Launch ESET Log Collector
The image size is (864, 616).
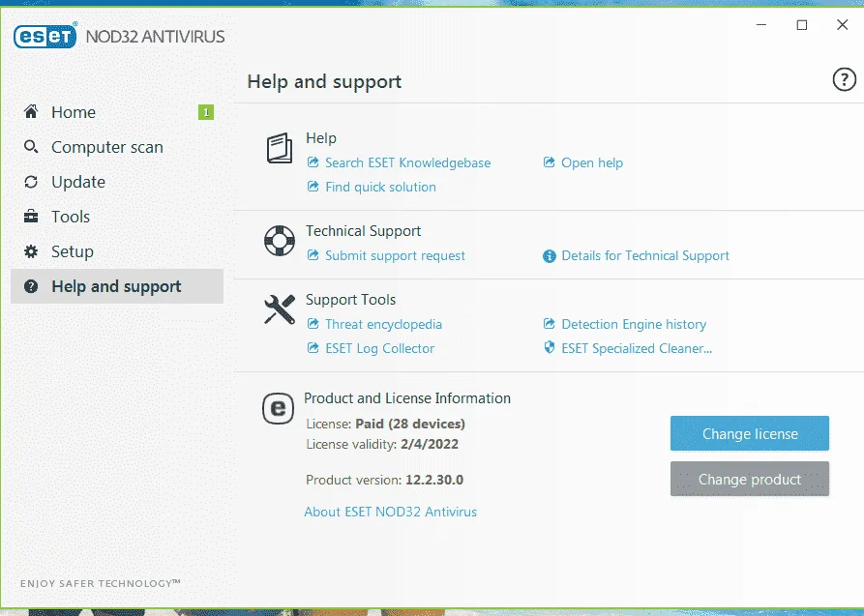pyautogui.click(x=379, y=348)
